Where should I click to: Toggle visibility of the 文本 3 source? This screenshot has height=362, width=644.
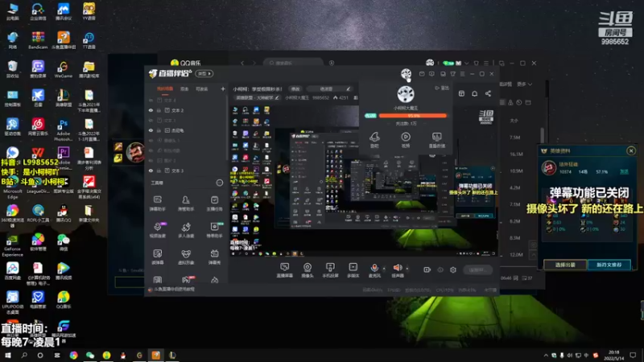[151, 171]
